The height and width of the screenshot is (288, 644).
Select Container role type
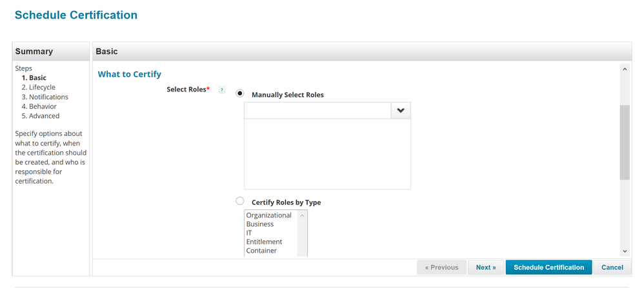tap(261, 251)
